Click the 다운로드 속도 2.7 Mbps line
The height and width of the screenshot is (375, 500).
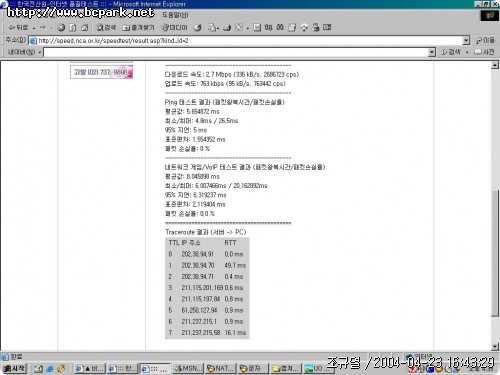232,74
